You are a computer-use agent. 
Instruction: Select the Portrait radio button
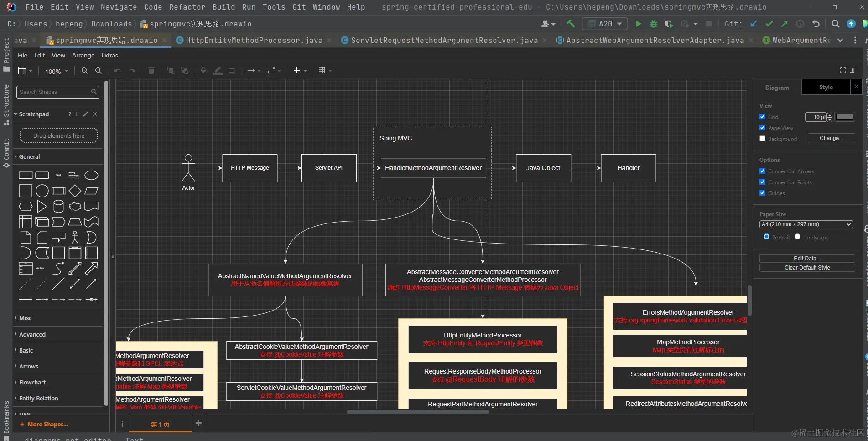click(x=766, y=237)
